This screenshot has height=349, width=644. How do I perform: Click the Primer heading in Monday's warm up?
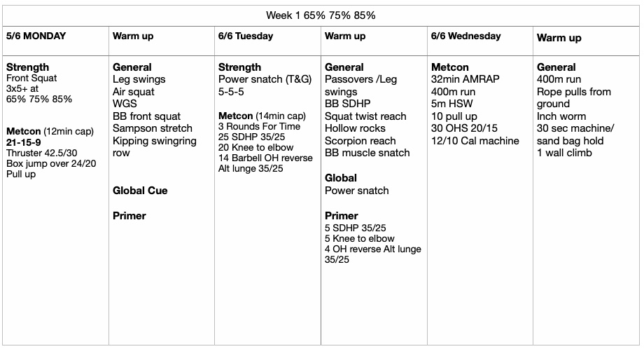pos(129,216)
